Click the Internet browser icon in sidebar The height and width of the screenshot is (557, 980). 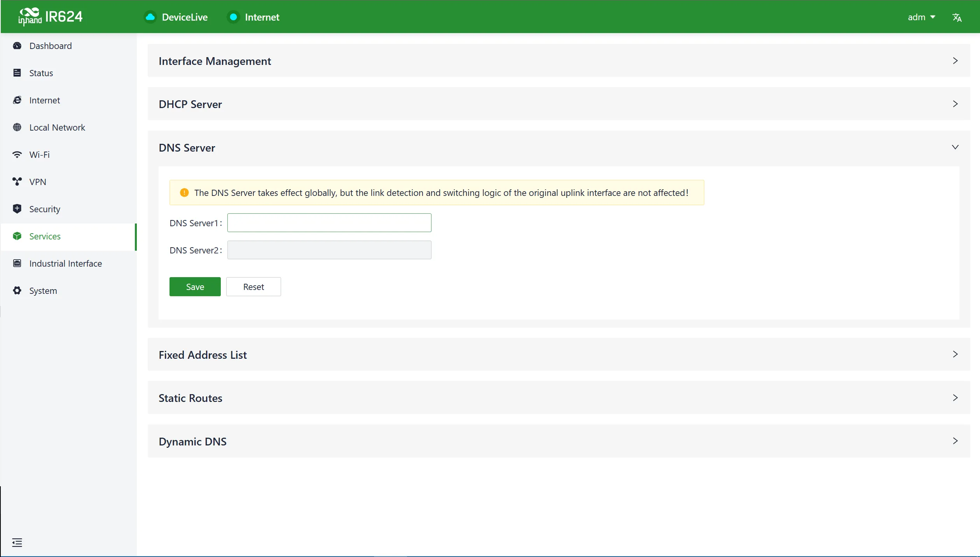[x=17, y=100]
